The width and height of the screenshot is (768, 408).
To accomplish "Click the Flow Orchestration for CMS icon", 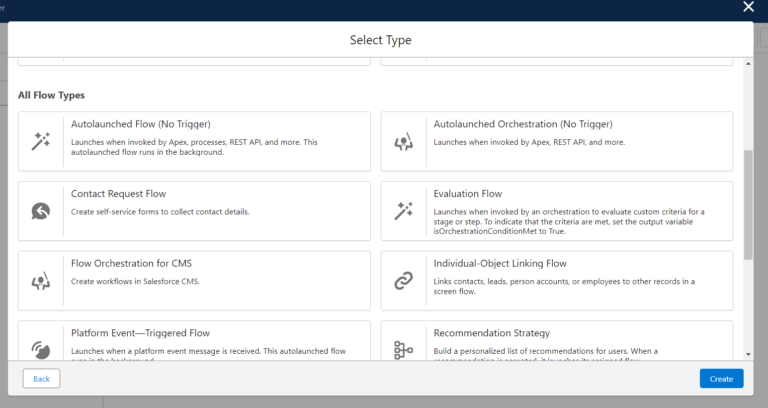I will 40,281.
